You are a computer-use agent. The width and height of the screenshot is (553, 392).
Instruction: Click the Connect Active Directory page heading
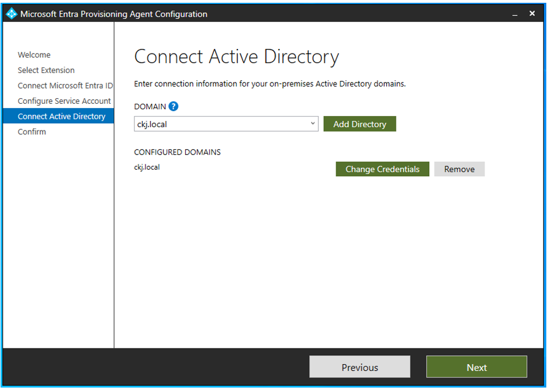236,57
